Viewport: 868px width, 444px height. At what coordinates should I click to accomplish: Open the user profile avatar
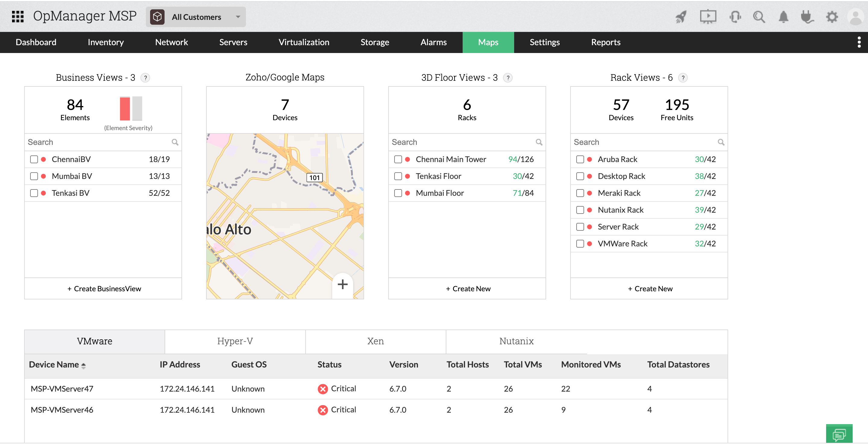tap(856, 17)
